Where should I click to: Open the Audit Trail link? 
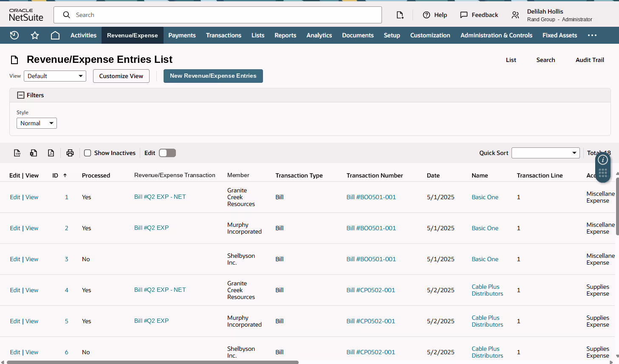point(590,60)
